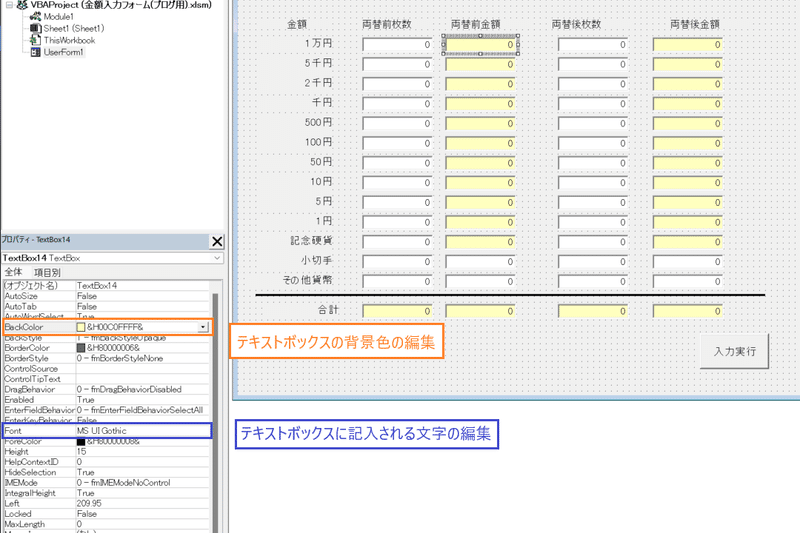The width and height of the screenshot is (800, 533).
Task: Click the 両替前枚数 textbox in 1万円 row
Action: [397, 45]
